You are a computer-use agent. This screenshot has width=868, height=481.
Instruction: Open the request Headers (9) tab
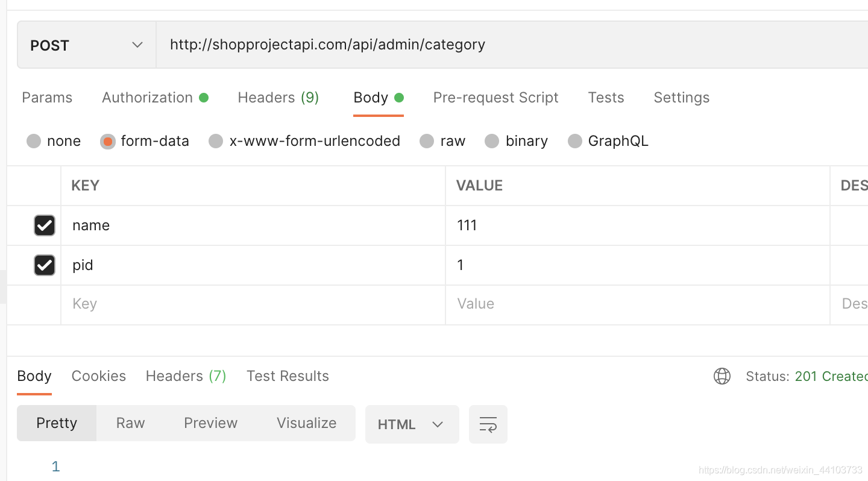(x=278, y=98)
